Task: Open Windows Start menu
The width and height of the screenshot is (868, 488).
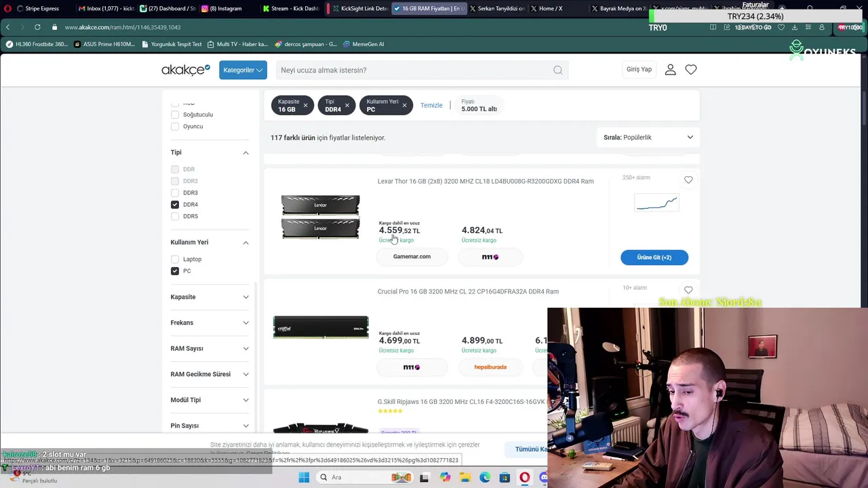Action: [304, 477]
